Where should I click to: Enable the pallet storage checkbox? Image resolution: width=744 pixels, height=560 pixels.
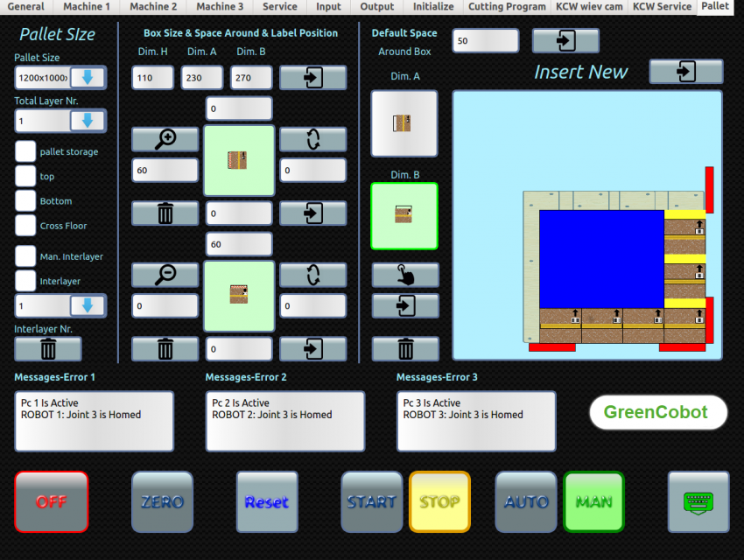pos(25,151)
